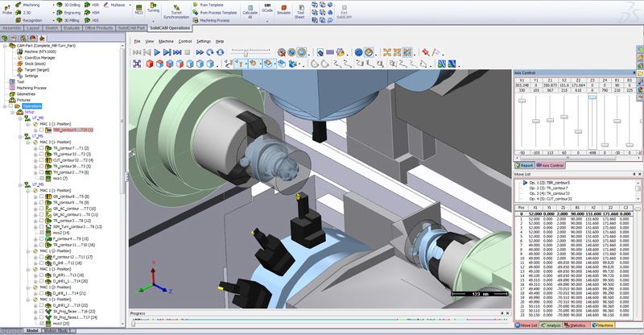Click the Z3 axis slider handle
This screenshot has width=644, height=335.
point(592,97)
